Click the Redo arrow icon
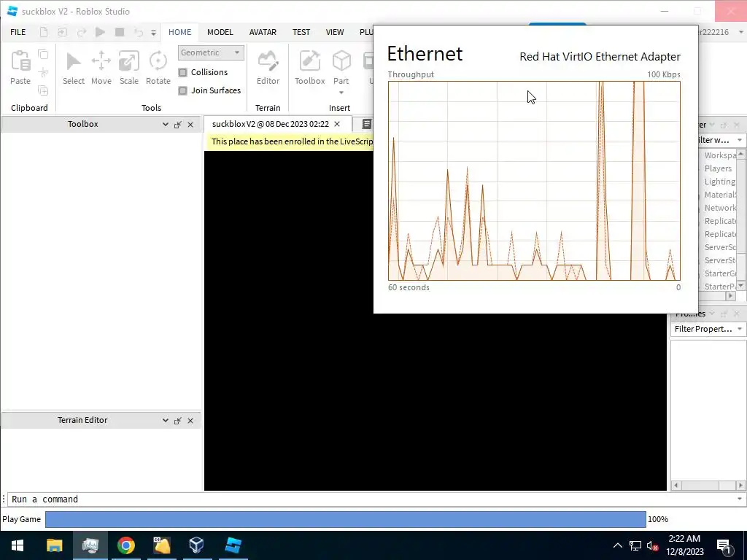Screen dimensions: 747x560 pos(82,32)
